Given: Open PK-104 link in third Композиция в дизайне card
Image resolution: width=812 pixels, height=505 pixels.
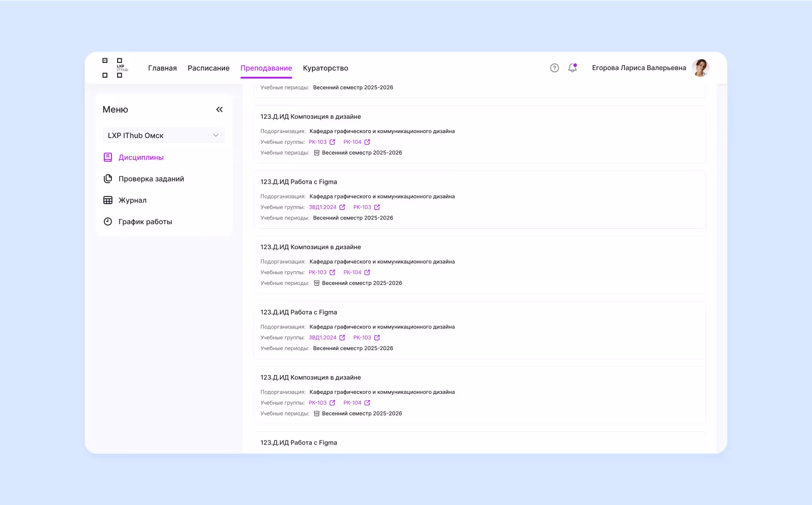Looking at the screenshot, I should coord(352,403).
